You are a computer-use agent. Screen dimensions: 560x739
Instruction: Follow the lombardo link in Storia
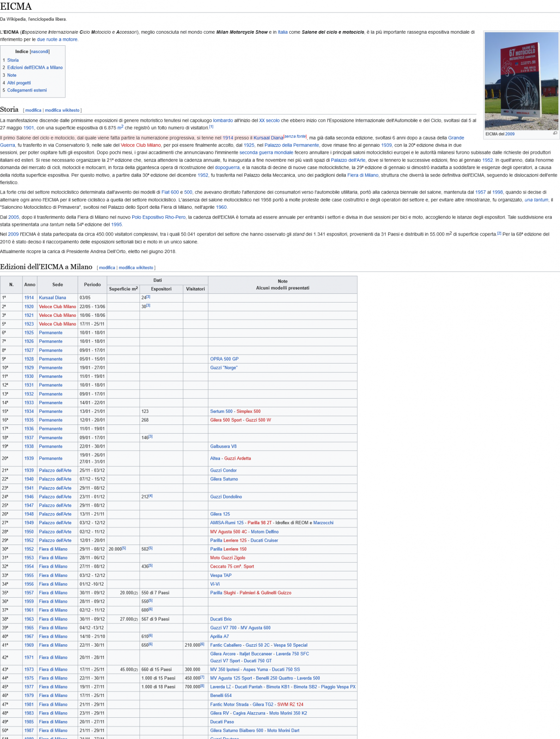click(x=223, y=121)
